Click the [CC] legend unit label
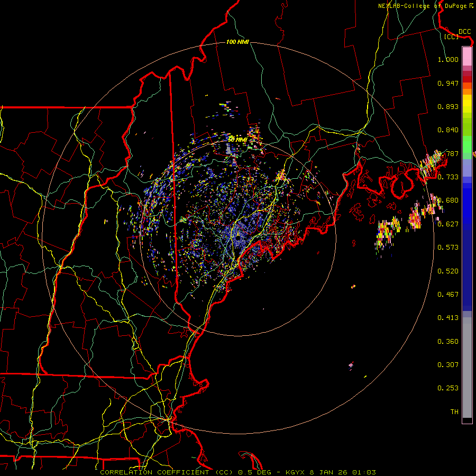 tap(452, 36)
